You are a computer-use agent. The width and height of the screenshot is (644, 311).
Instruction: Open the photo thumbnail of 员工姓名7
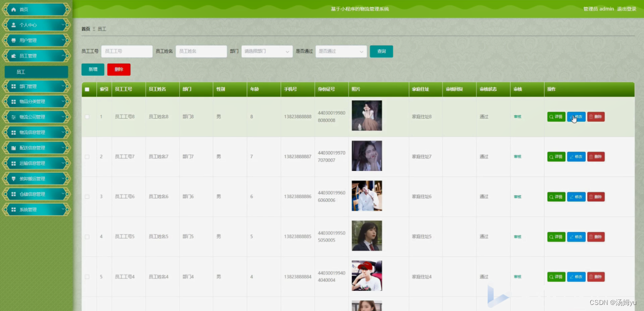coord(367,156)
